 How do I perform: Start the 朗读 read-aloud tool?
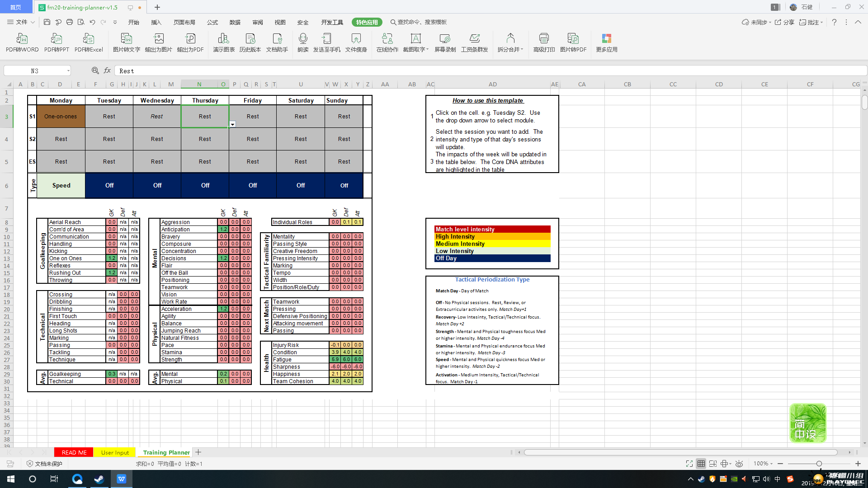303,43
